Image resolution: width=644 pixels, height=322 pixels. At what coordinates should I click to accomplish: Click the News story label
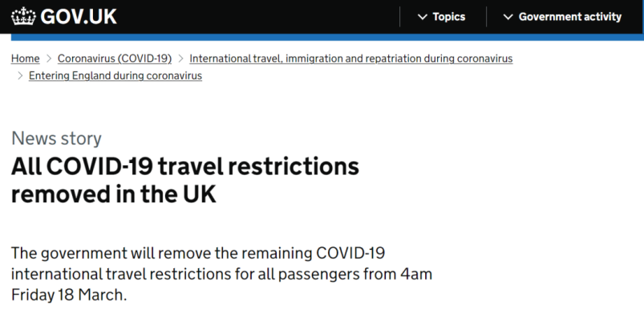click(x=56, y=139)
